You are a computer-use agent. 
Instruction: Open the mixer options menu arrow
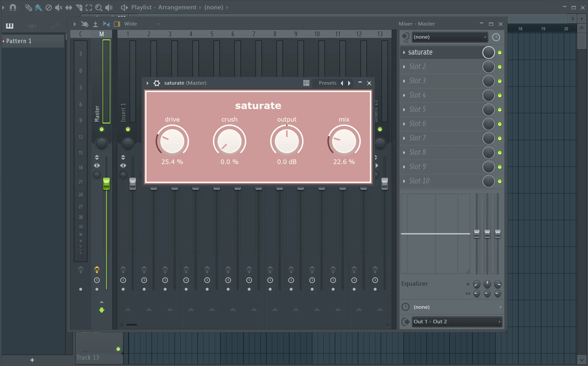tap(74, 24)
